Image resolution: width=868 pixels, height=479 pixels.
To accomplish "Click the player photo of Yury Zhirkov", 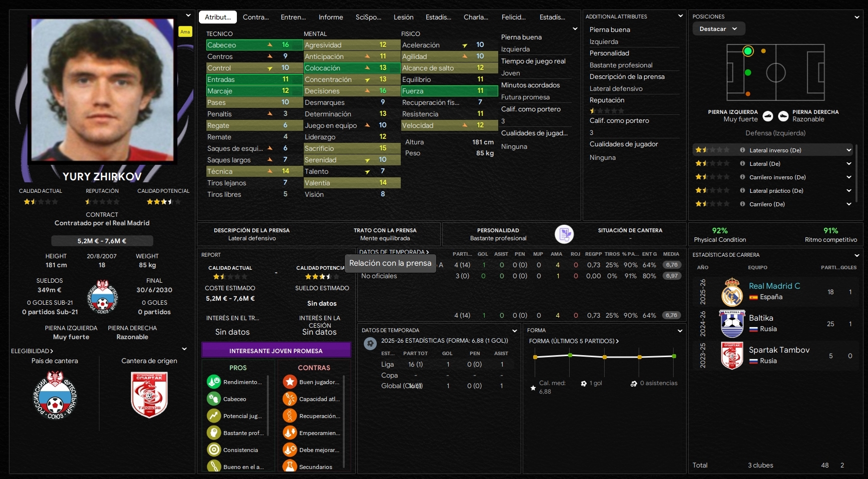I will [x=102, y=90].
